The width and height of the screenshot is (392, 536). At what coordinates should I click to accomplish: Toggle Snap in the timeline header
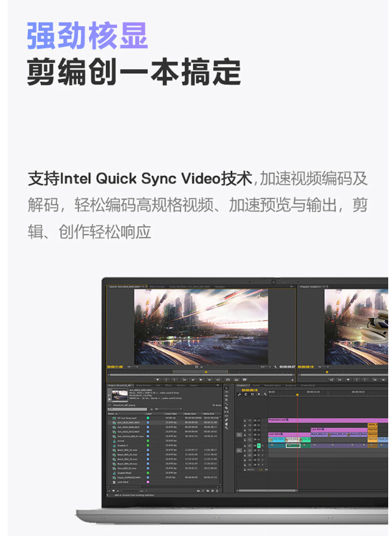pyautogui.click(x=246, y=394)
